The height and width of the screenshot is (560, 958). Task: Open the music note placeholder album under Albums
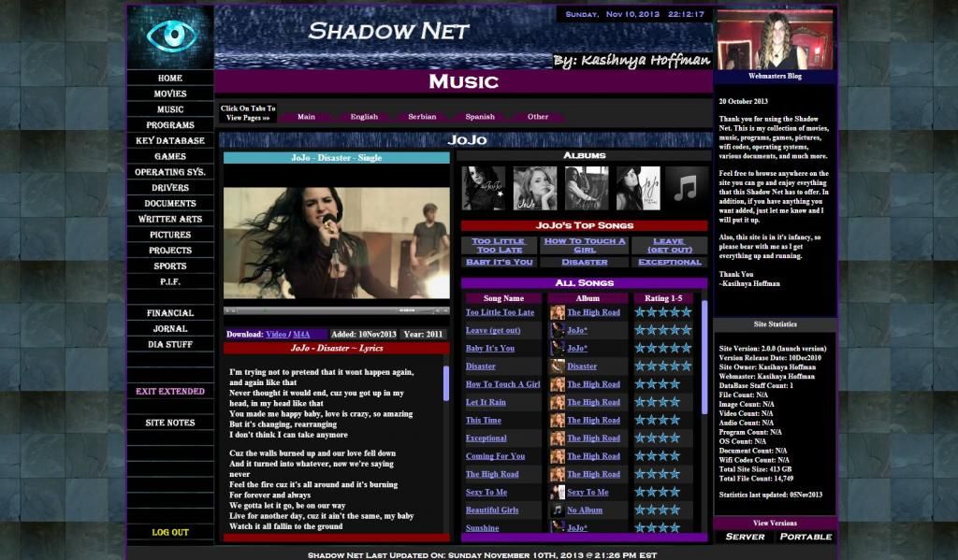pyautogui.click(x=686, y=188)
